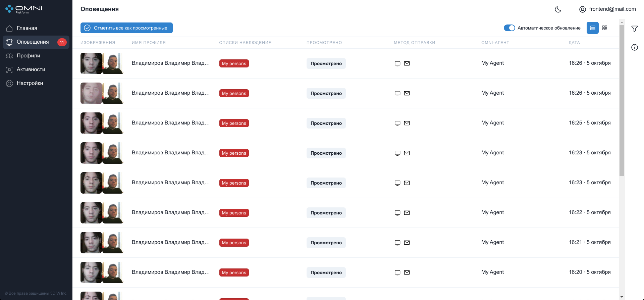Click the gear icon beside Настройки

click(x=9, y=83)
